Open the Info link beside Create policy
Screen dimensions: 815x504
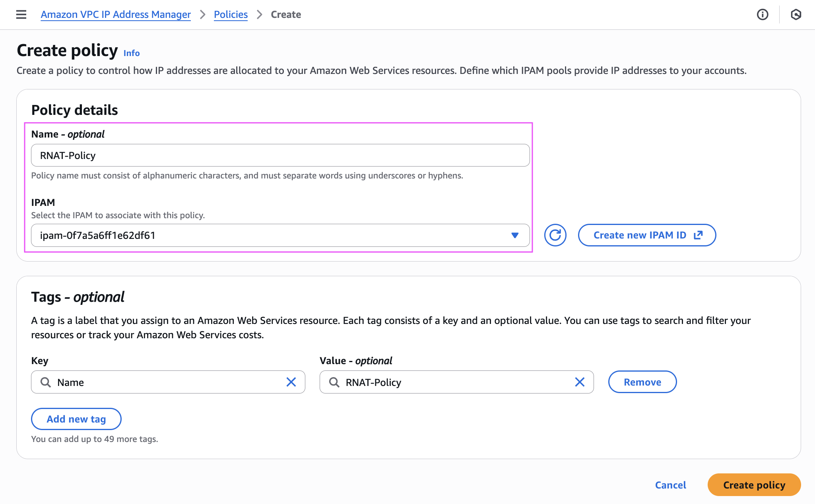132,53
